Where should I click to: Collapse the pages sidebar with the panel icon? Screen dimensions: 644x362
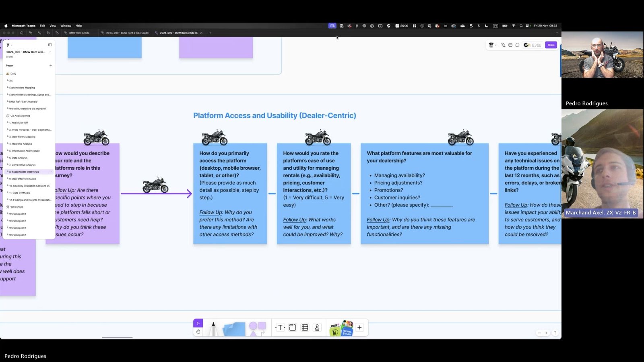coord(50,45)
